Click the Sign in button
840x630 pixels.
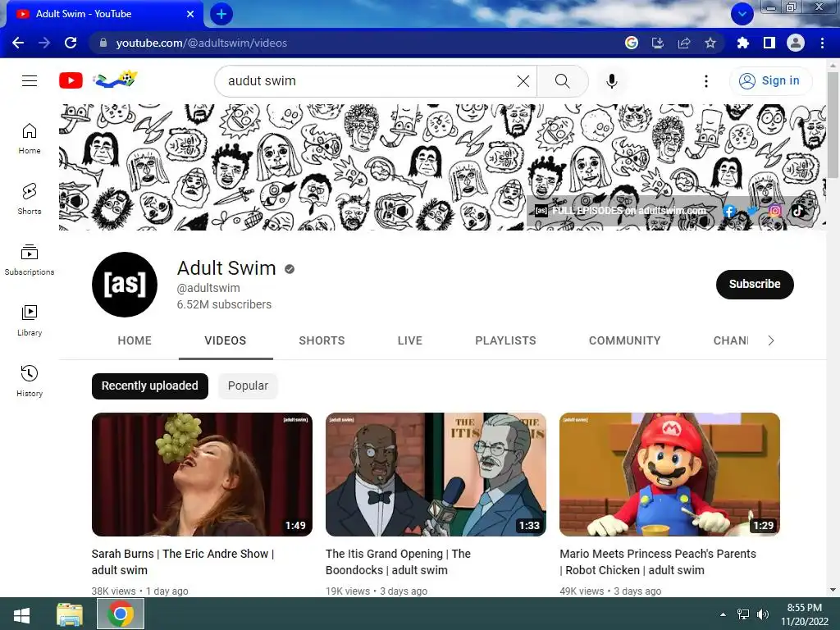[769, 81]
